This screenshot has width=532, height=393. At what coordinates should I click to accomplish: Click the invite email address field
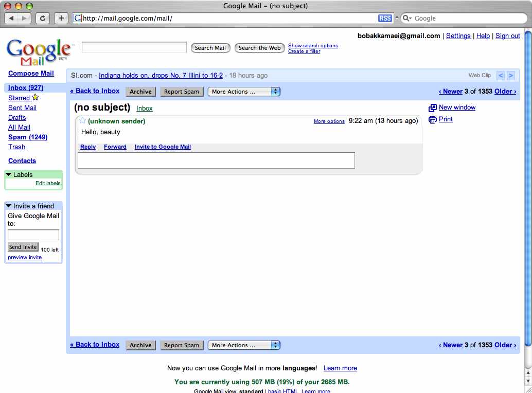pyautogui.click(x=33, y=235)
